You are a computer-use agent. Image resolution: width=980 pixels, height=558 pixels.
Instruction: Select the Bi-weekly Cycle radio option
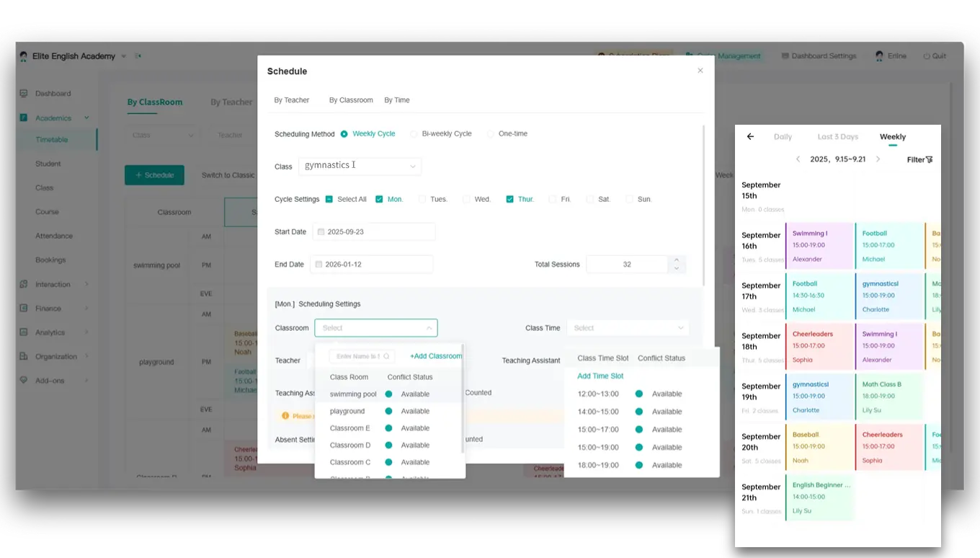coord(414,134)
